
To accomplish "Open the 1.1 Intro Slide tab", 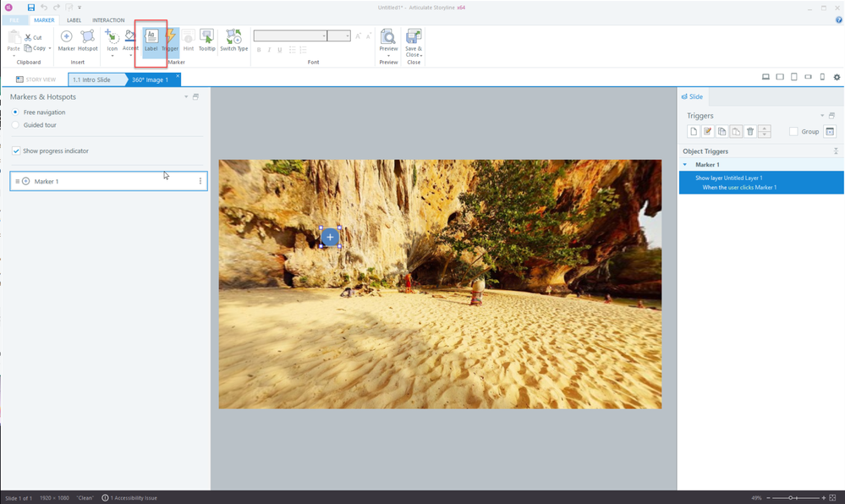I will (x=91, y=79).
